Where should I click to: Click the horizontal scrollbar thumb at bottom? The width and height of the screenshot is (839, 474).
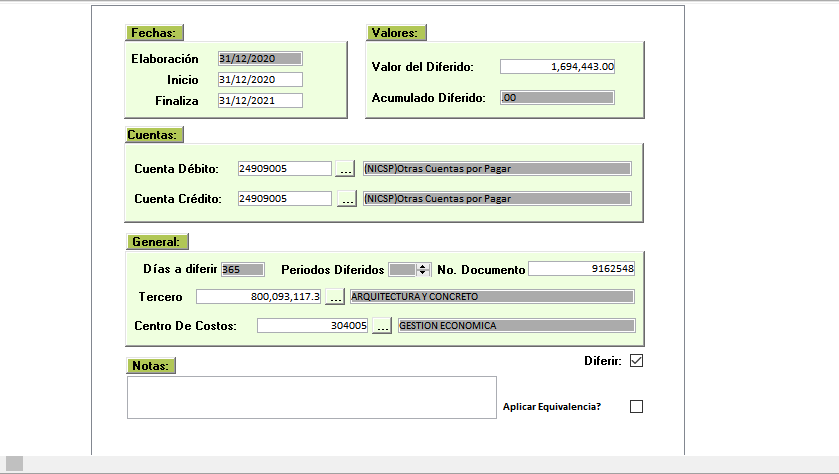coord(15,464)
